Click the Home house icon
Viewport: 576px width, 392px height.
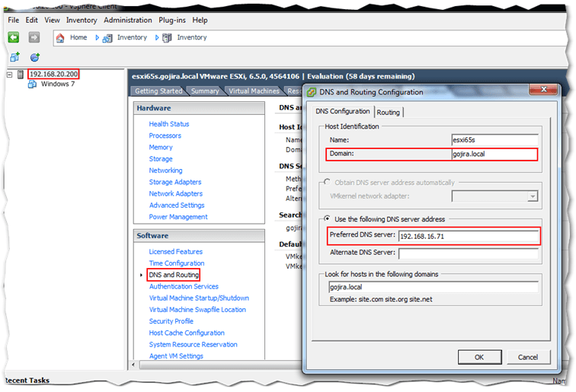(x=60, y=37)
